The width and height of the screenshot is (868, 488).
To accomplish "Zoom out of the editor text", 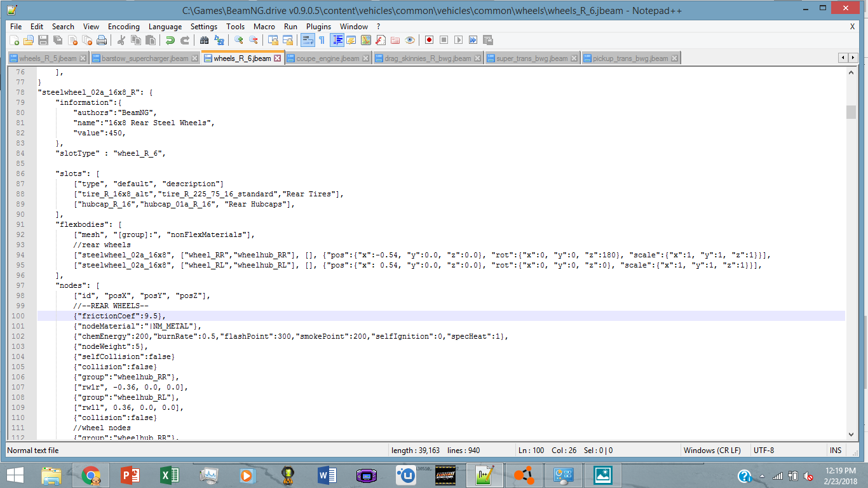I will (253, 40).
